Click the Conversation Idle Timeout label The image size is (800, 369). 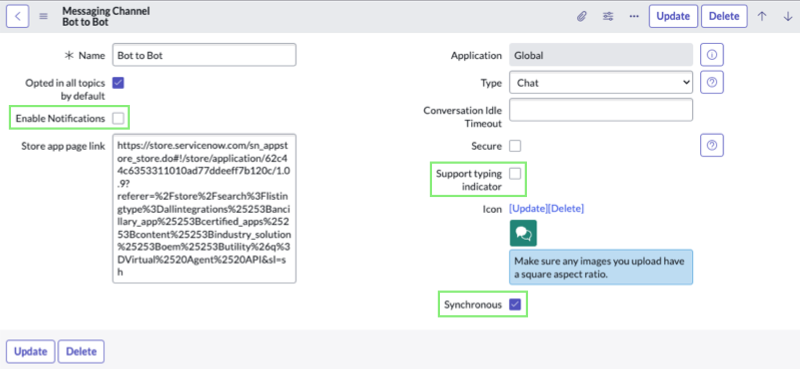[463, 117]
